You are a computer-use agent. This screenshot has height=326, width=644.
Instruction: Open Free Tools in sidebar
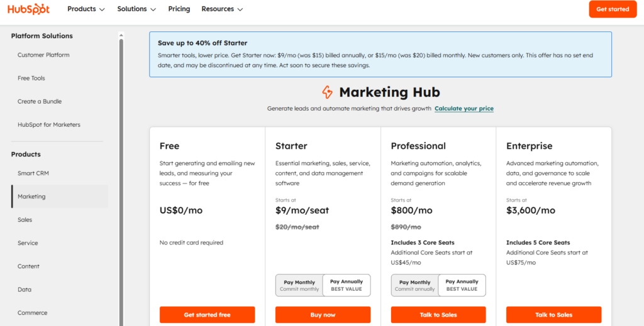click(x=31, y=79)
